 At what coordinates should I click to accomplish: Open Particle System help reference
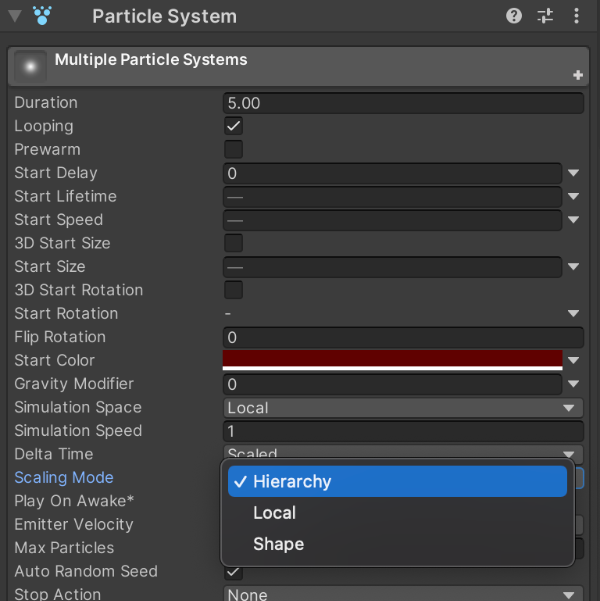click(514, 16)
